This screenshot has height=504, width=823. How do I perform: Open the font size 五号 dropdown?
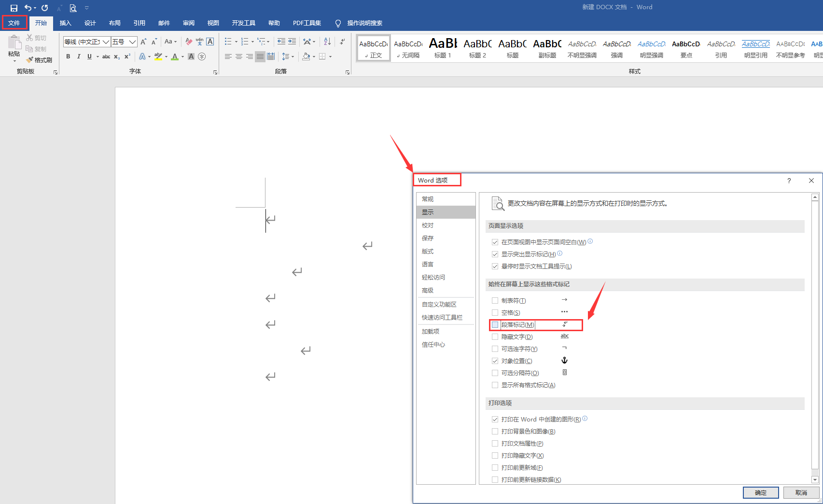(132, 42)
